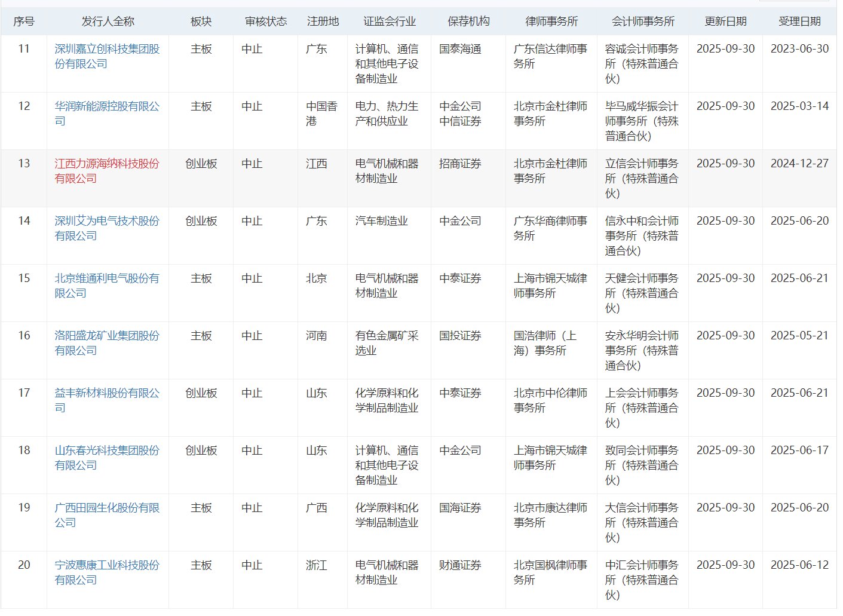Image resolution: width=843 pixels, height=616 pixels.
Task: Open 广西田园生化股份有限公司 issuer link
Action: pyautogui.click(x=108, y=515)
